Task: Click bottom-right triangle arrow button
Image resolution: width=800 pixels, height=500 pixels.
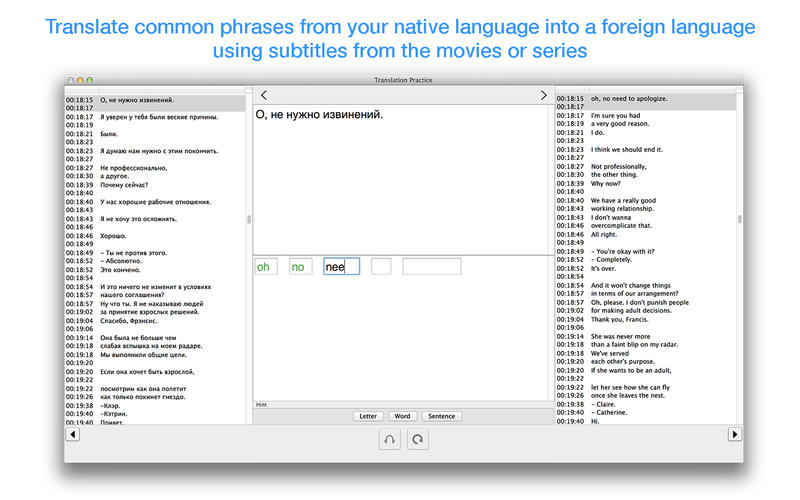Action: pyautogui.click(x=735, y=434)
